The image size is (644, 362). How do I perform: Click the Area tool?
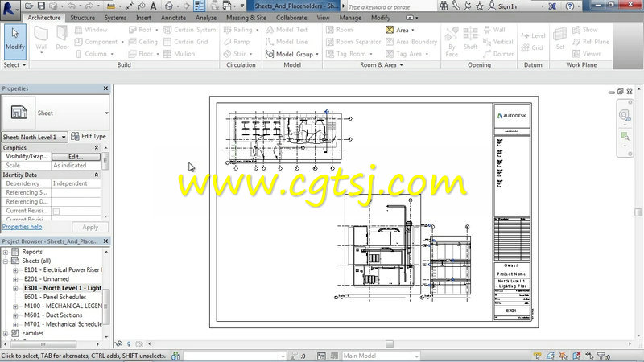399,30
